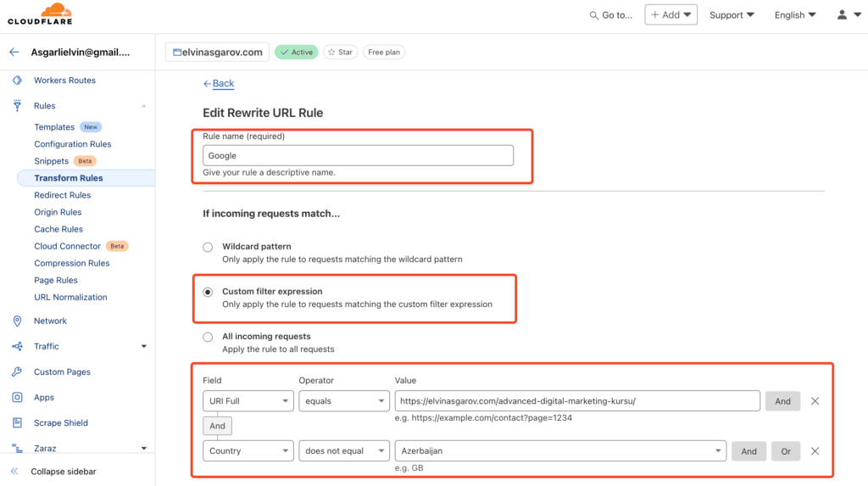This screenshot has width=868, height=486.
Task: Open the URI Full field dropdown
Action: (248, 401)
